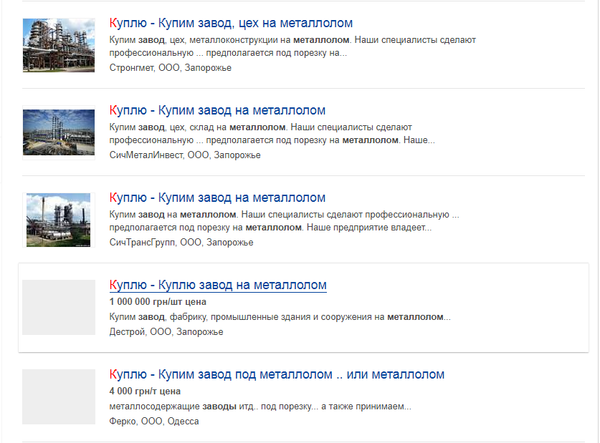Viewport: 600px width, 443px height.
Task: Open listing 'Куплю завод на металлолом'
Action: click(x=218, y=285)
